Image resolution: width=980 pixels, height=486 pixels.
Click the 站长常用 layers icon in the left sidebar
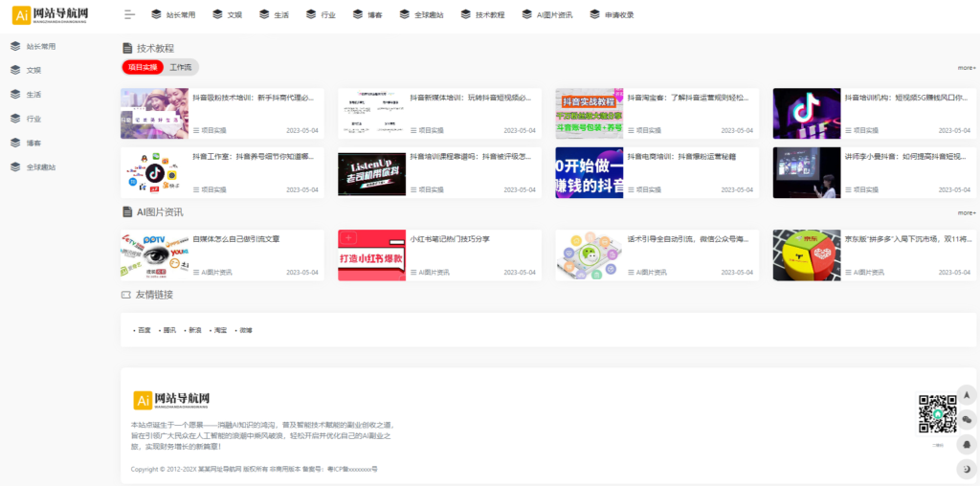[x=15, y=46]
